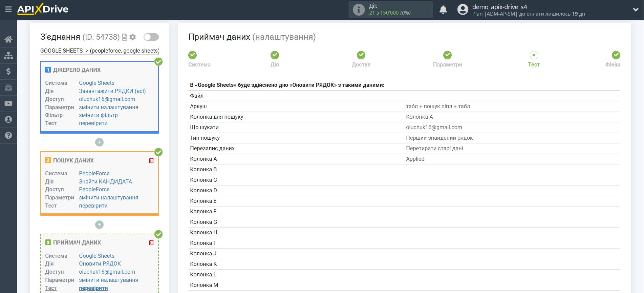Click source змінити налаштування link
The image size is (644, 293).
(x=108, y=107)
